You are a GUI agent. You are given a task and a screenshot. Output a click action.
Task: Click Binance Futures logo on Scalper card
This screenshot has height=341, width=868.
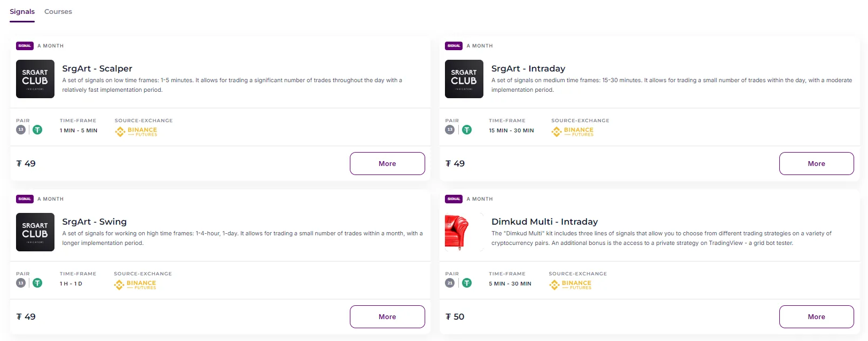click(x=136, y=131)
